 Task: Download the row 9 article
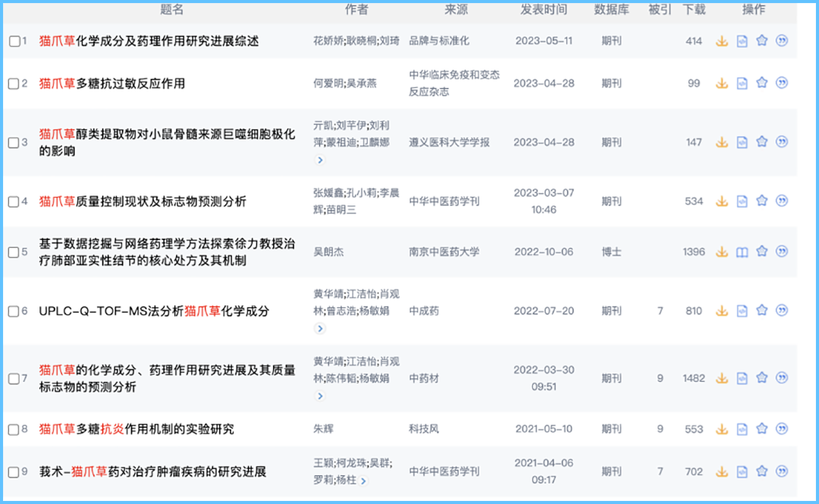pos(722,471)
